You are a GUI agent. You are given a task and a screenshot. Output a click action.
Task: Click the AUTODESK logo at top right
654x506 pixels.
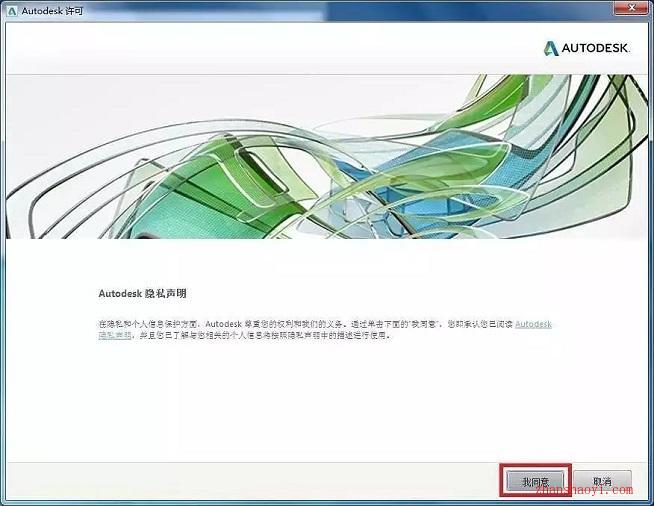pos(586,48)
